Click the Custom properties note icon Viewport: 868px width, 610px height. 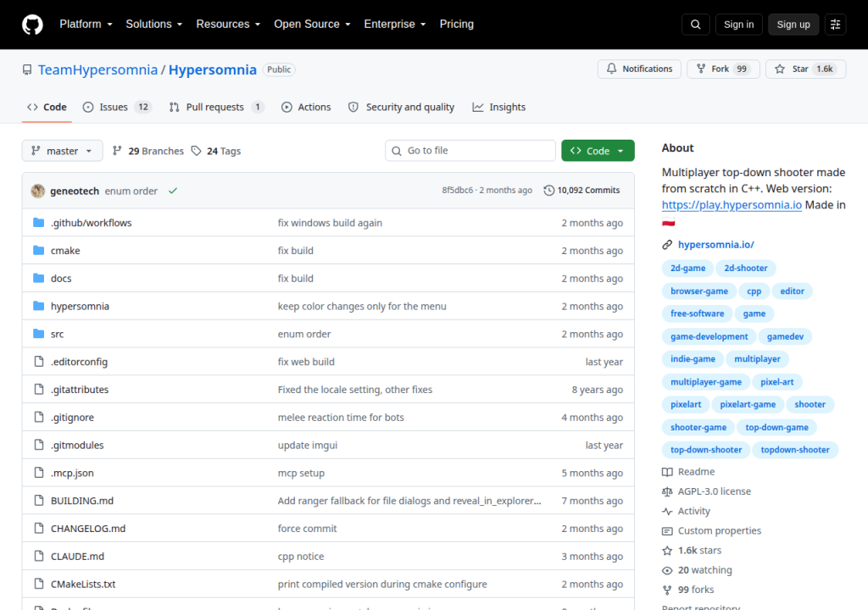click(x=667, y=531)
